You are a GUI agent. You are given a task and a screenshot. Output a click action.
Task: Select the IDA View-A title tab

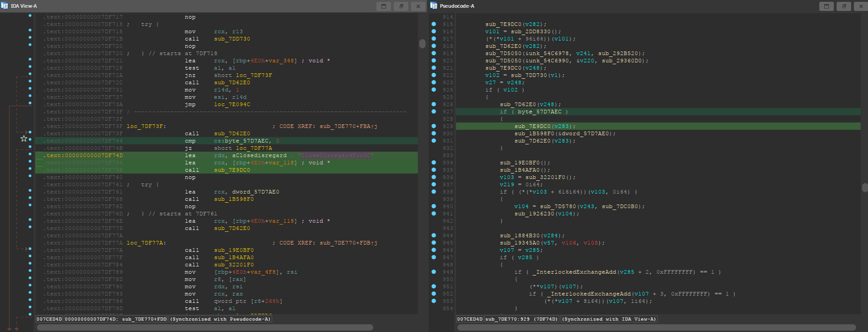(24, 6)
